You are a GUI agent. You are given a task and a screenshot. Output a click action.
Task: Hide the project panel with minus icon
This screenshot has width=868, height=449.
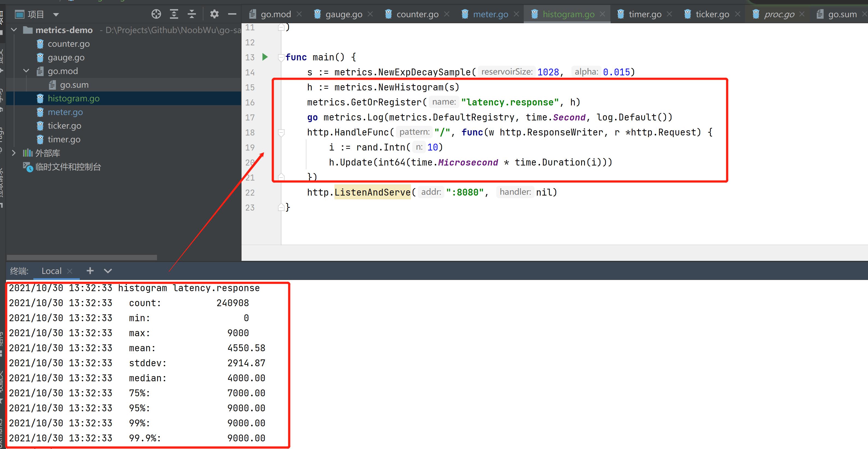click(232, 14)
